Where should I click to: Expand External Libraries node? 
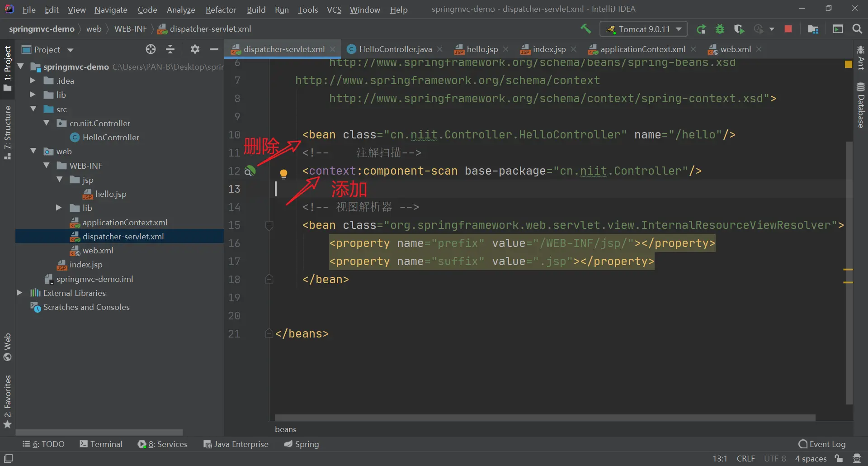[19, 293]
